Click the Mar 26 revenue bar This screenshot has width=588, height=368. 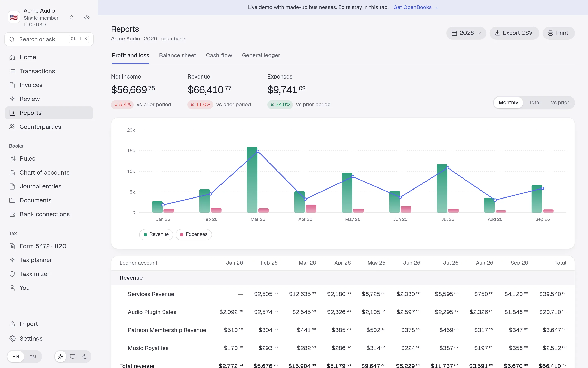tap(252, 180)
